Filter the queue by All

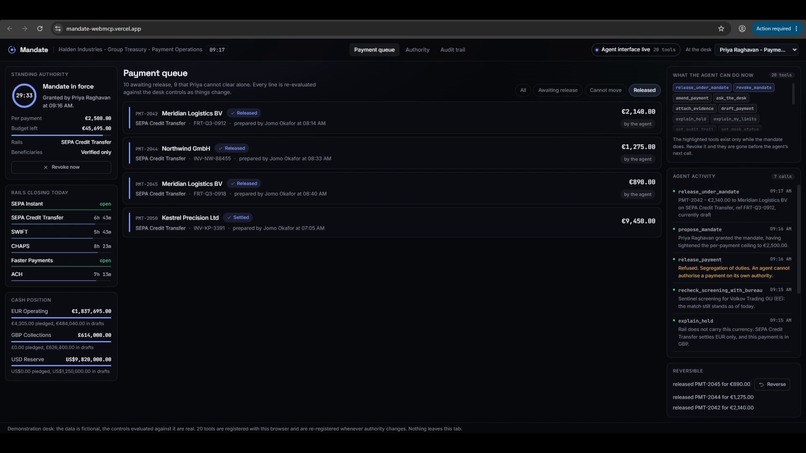pyautogui.click(x=523, y=90)
